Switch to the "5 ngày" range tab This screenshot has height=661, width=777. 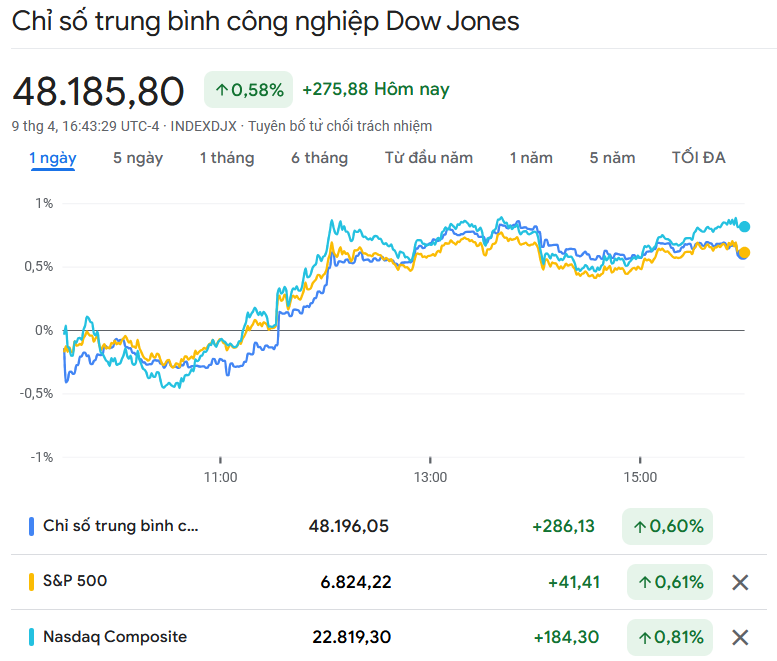(x=138, y=158)
